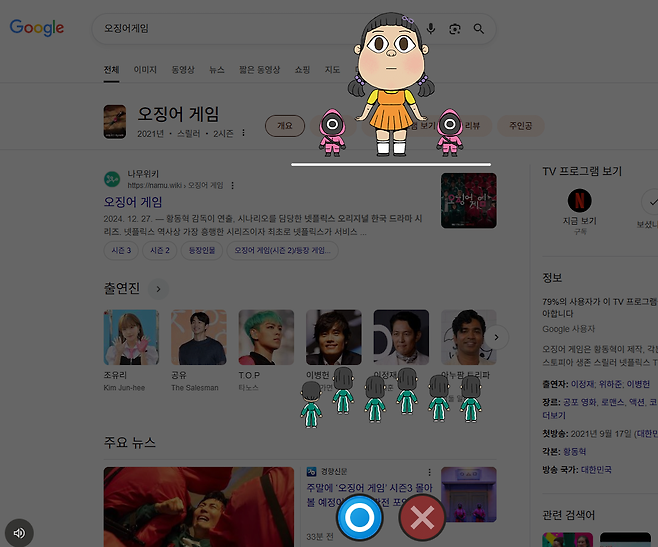This screenshot has width=658, height=547.
Task: Click the 오징어 게임 poster thumbnail in header
Action: 115,122
